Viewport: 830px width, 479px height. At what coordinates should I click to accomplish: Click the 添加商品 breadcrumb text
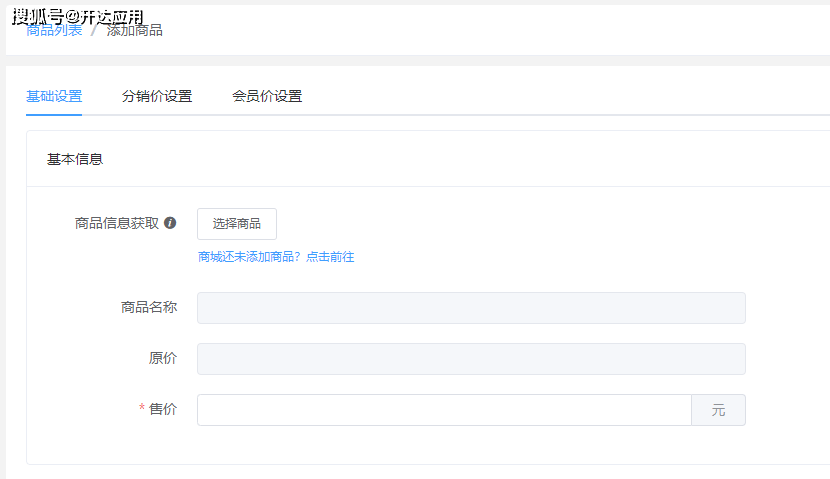pos(134,30)
